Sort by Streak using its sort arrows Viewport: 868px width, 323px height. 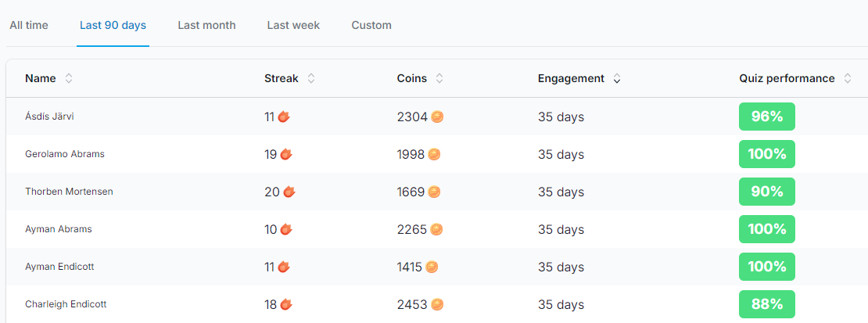click(x=311, y=78)
